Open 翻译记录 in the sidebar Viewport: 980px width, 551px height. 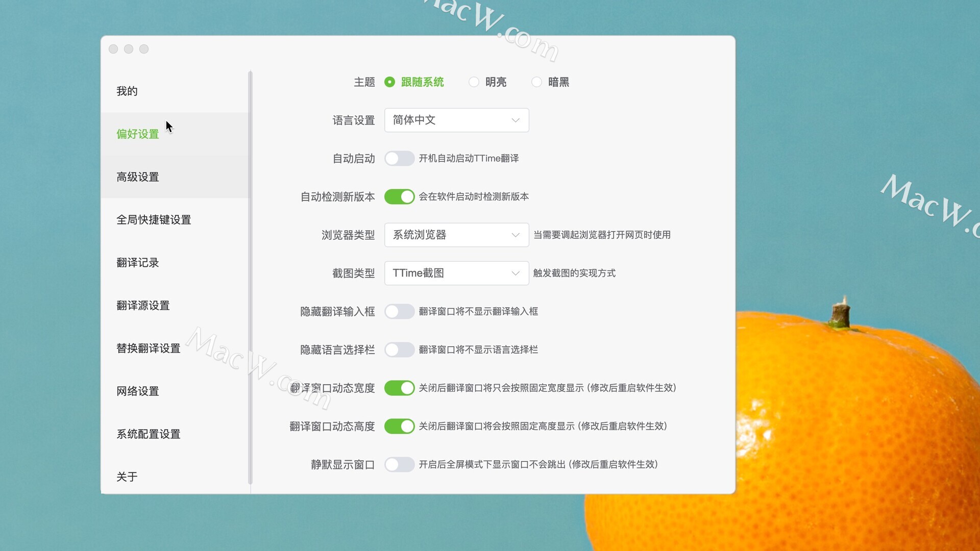pos(174,263)
